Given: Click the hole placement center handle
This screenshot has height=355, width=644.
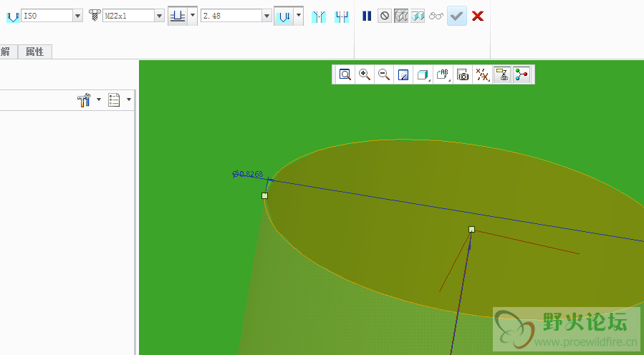Looking at the screenshot, I should [471, 230].
